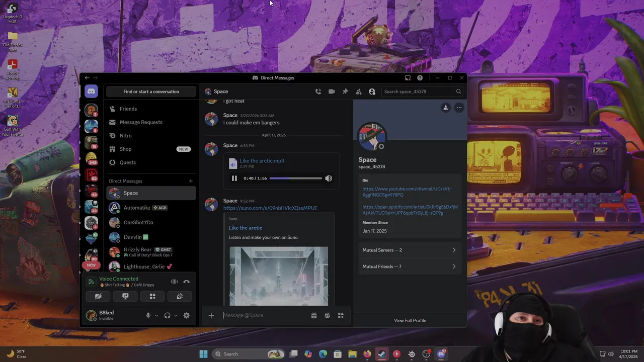Create a new DM with plus icon
The height and width of the screenshot is (362, 644).
coord(191,181)
